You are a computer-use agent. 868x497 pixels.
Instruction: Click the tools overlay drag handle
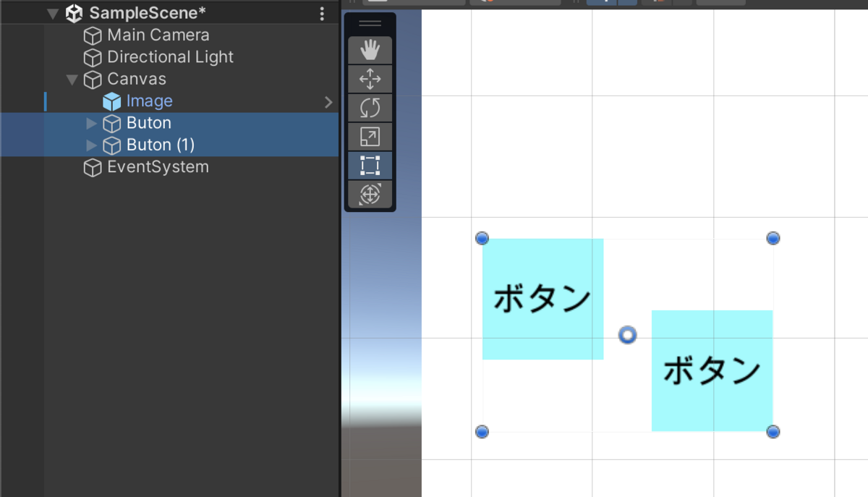tap(370, 23)
